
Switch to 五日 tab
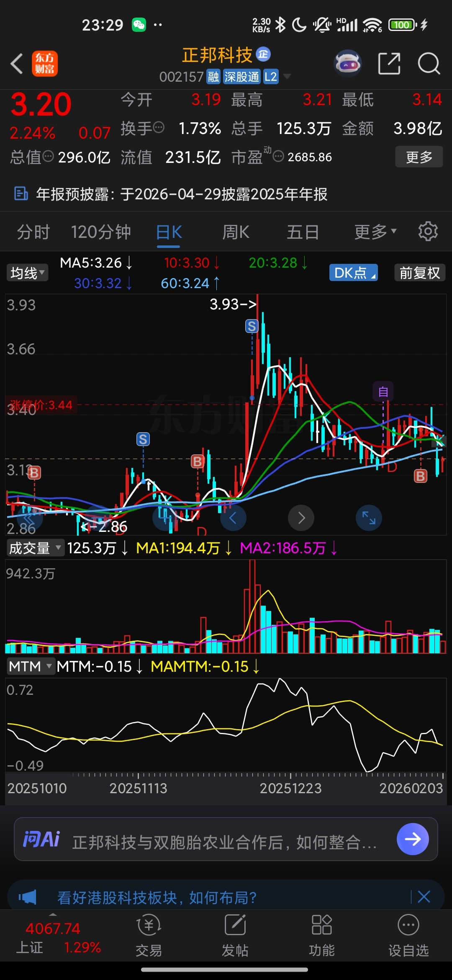[303, 232]
